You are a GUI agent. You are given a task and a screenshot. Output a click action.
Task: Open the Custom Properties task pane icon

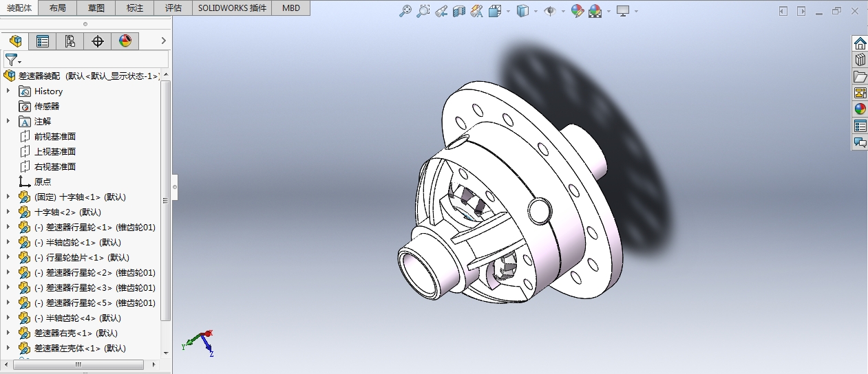click(860, 126)
